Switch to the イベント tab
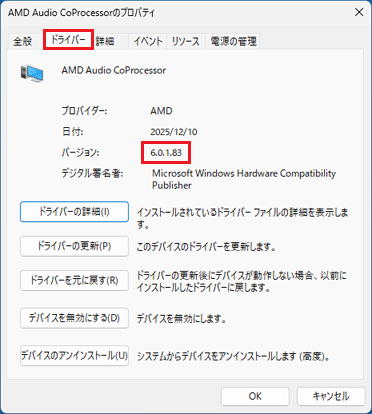Image resolution: width=372 pixels, height=414 pixels. click(148, 42)
